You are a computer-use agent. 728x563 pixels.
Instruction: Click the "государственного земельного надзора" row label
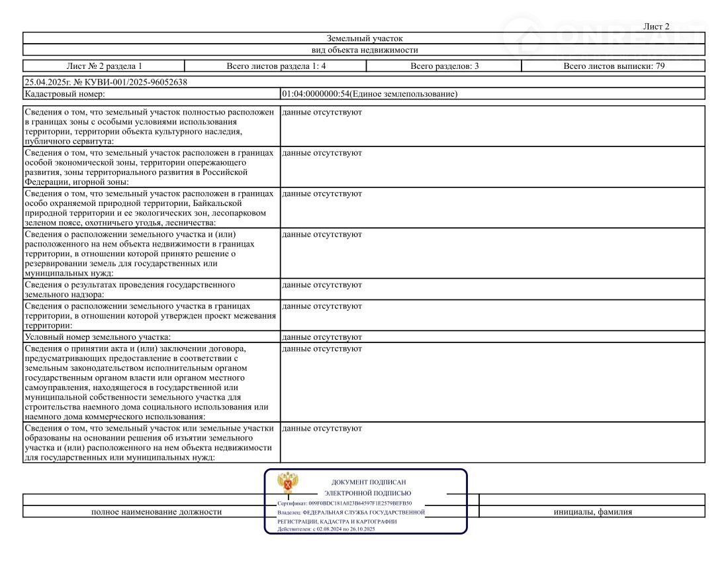pos(130,289)
